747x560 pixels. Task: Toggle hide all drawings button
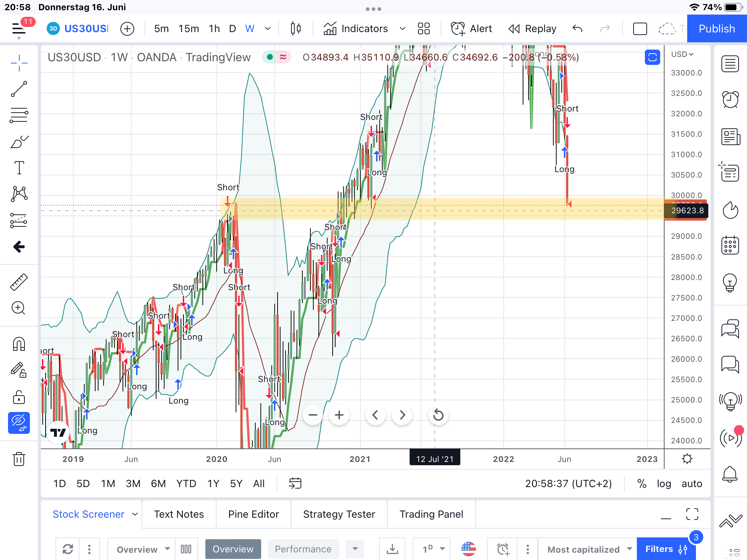pos(19,423)
